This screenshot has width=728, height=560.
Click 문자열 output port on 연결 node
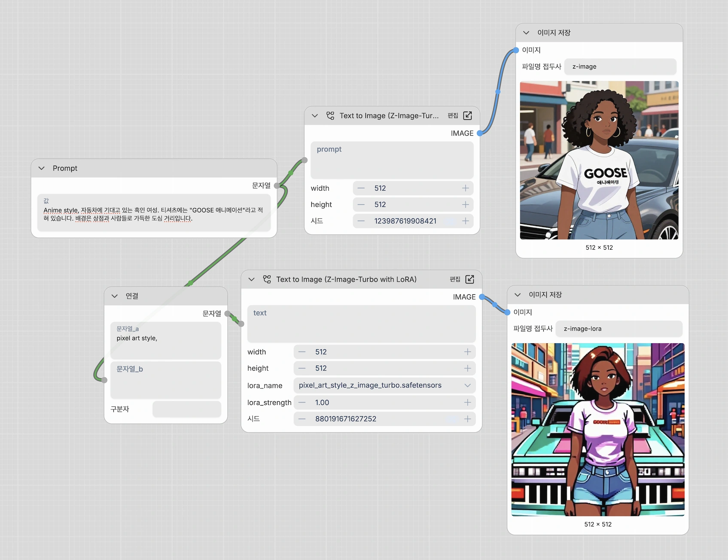[x=228, y=314]
